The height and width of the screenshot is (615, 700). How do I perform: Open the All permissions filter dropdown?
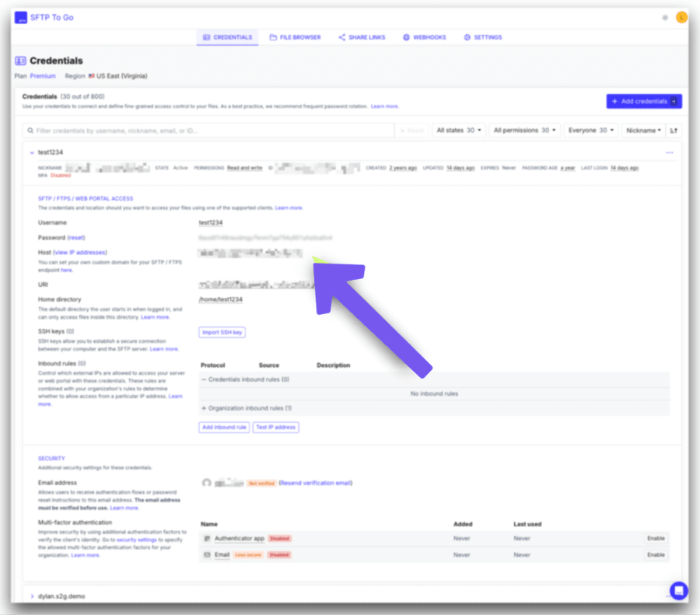[x=526, y=131]
